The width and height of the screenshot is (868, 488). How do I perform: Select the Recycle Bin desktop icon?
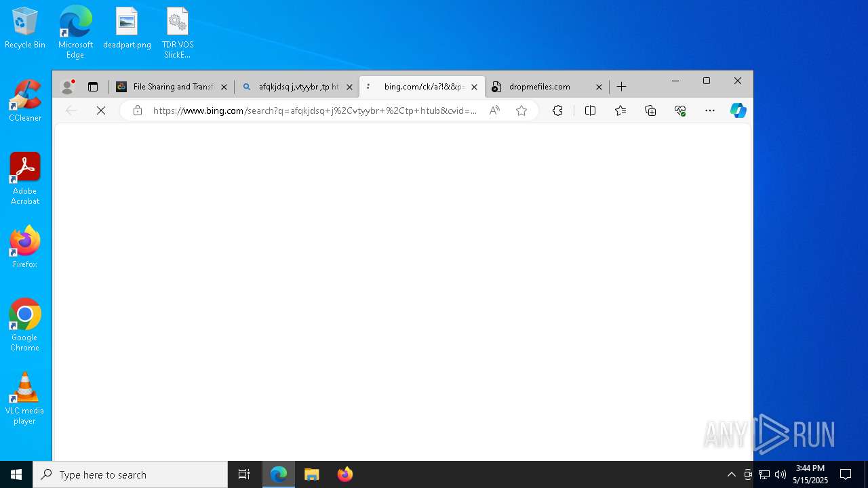point(25,28)
